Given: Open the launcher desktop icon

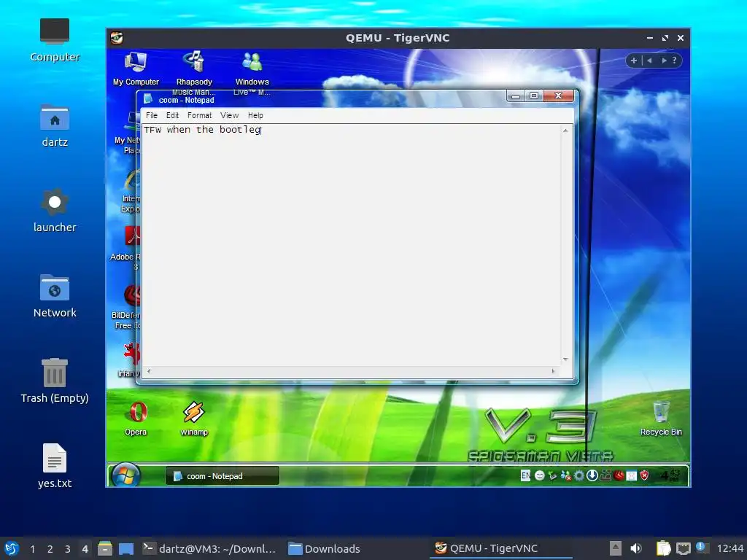Looking at the screenshot, I should pos(55,211).
